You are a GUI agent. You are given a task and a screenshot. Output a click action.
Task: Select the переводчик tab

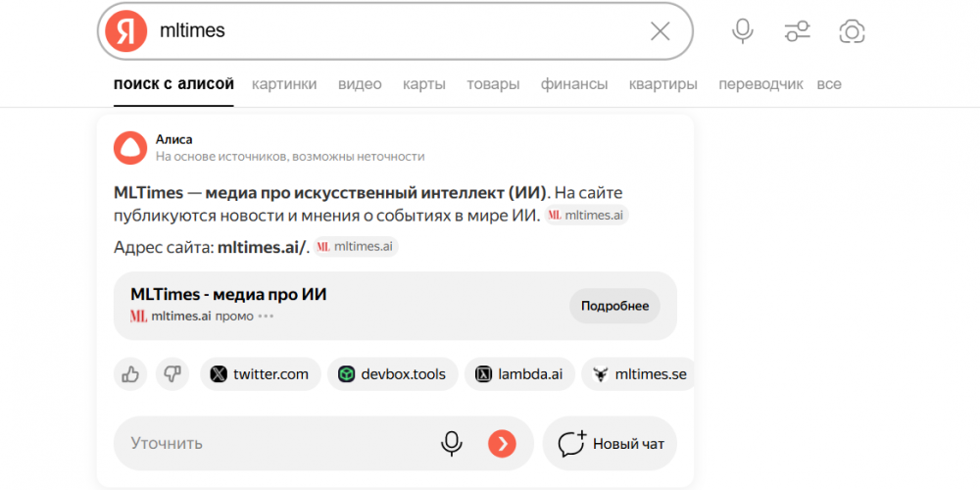tap(760, 84)
